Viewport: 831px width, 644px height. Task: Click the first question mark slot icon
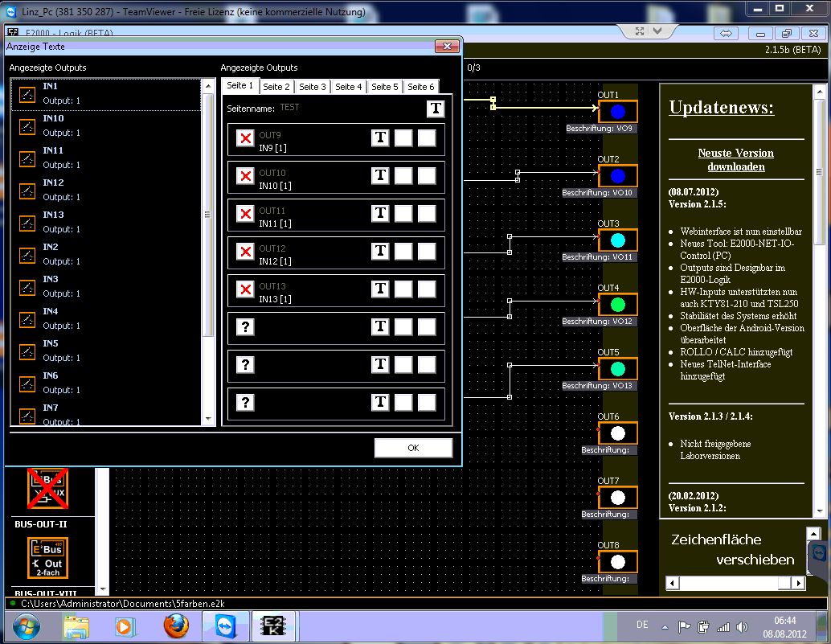(246, 326)
